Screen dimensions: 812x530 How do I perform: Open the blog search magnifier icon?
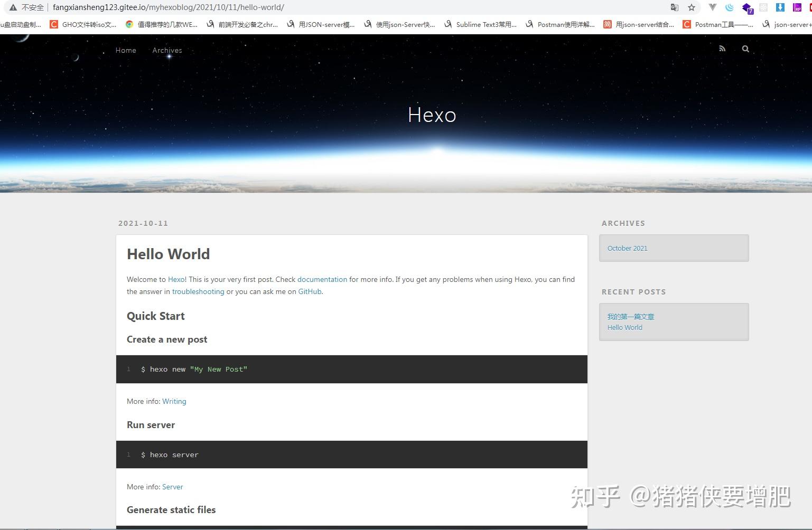pos(745,48)
